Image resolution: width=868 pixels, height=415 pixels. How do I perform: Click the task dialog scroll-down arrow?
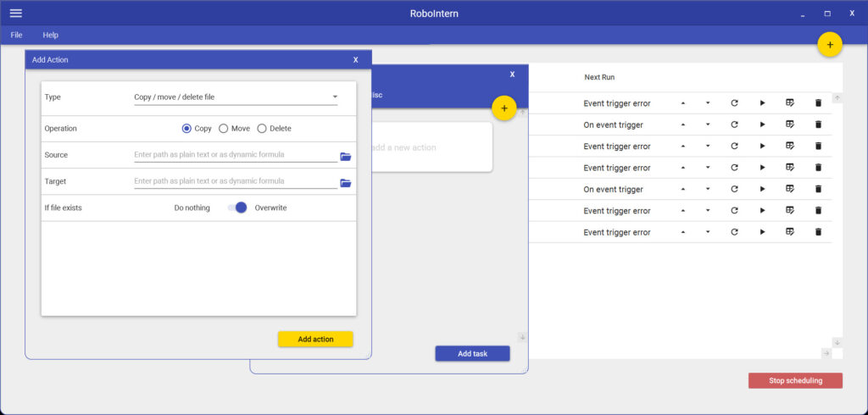[522, 337]
